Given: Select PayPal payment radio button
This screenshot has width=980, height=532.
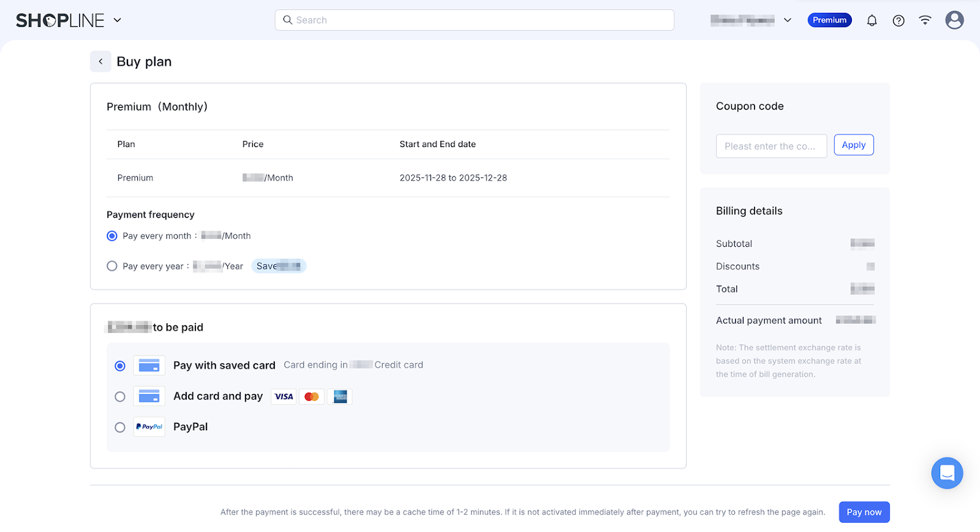Looking at the screenshot, I should point(120,427).
